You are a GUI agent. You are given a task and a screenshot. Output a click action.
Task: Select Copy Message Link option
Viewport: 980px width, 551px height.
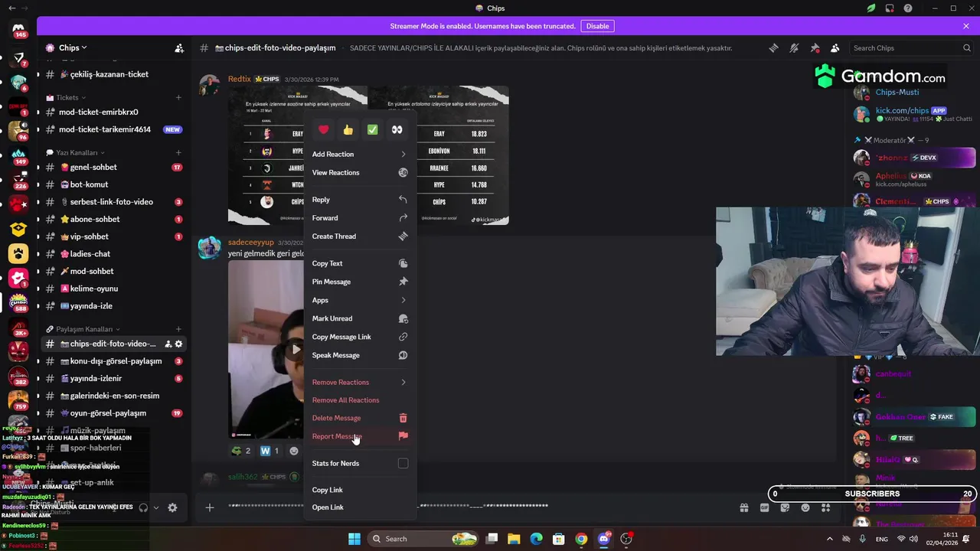(x=360, y=337)
